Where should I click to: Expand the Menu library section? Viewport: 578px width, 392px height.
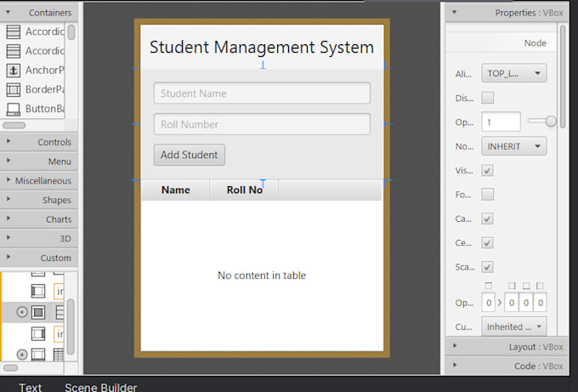pos(8,161)
